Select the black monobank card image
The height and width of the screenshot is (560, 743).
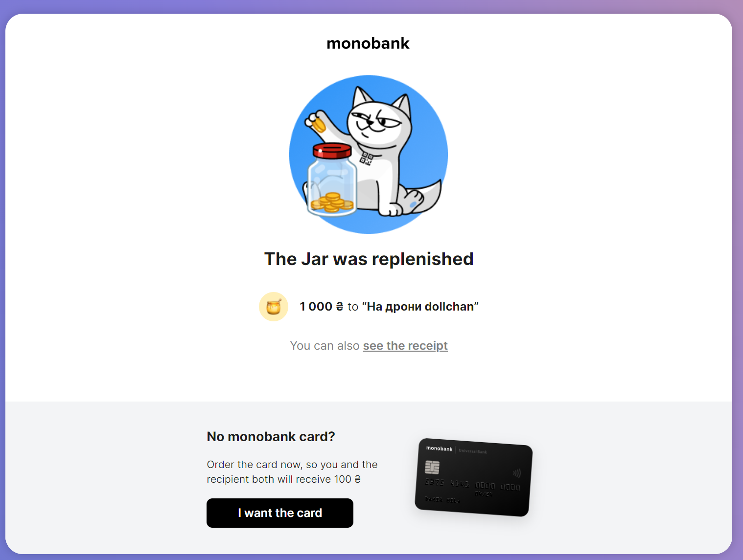474,477
